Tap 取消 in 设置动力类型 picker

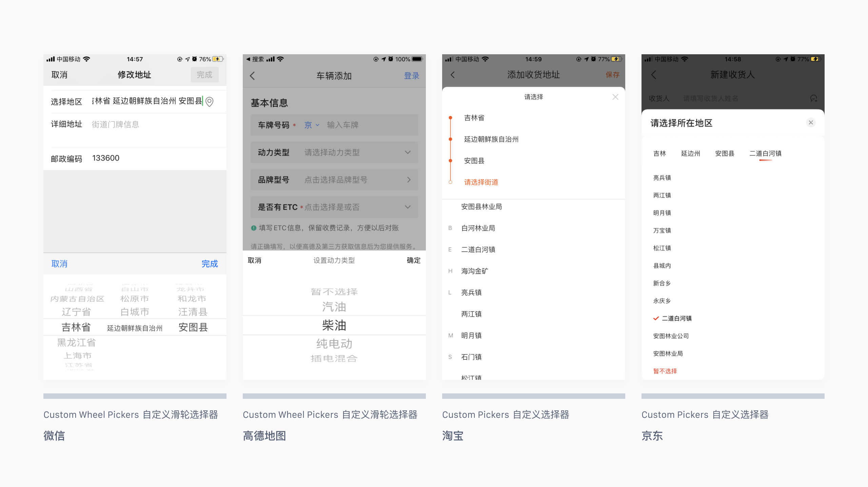click(254, 260)
